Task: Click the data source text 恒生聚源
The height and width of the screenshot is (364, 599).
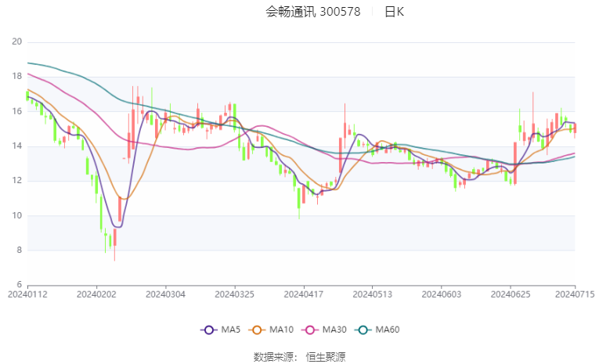Action: click(x=326, y=357)
